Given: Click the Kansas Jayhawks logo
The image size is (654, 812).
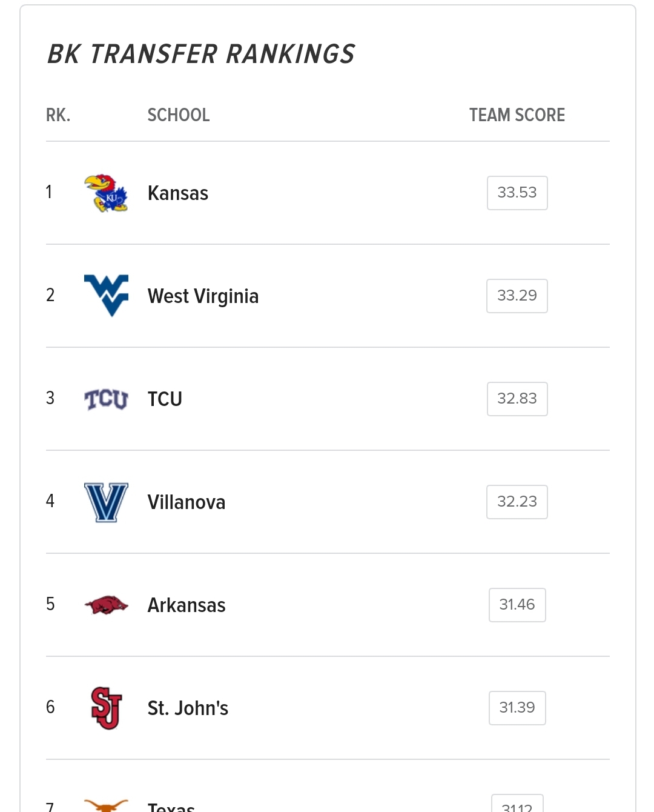Looking at the screenshot, I should click(106, 193).
